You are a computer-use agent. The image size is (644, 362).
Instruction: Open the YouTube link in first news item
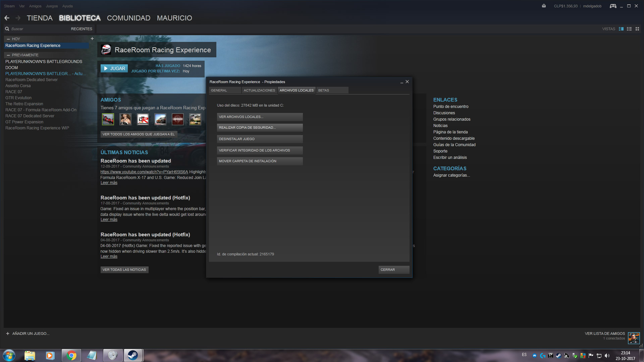click(x=144, y=172)
